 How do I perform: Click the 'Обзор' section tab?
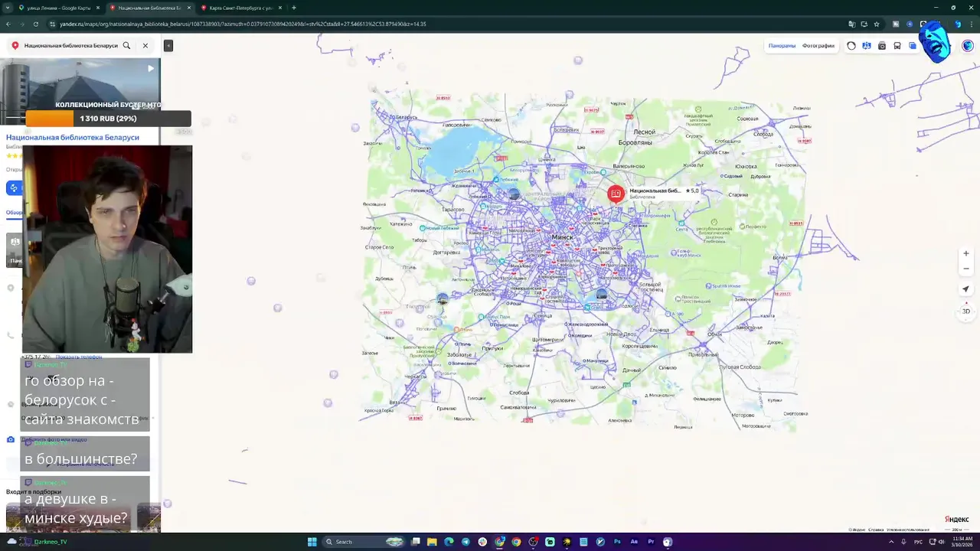click(14, 213)
